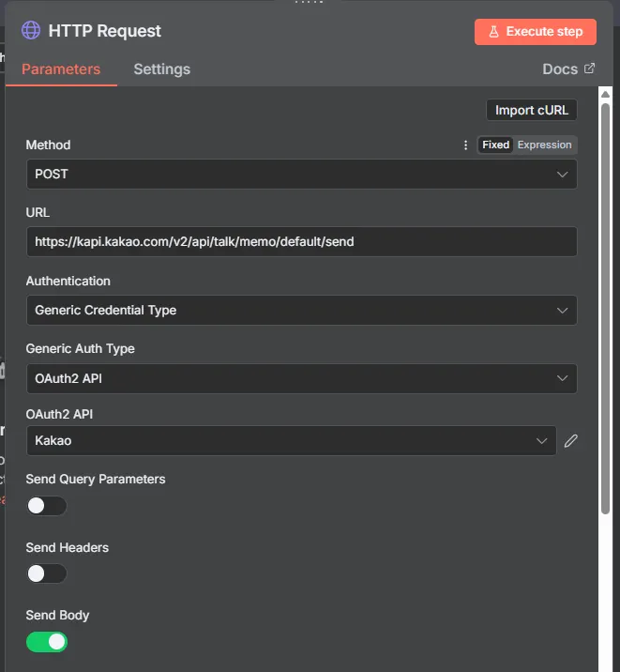Click the URL input field
Screen dimensions: 620x672
300,242
